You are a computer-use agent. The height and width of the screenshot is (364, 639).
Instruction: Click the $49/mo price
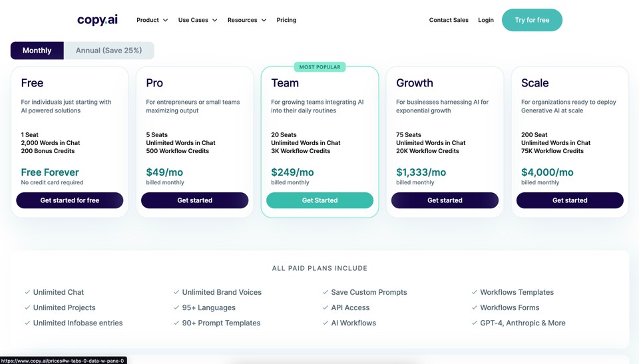(164, 172)
